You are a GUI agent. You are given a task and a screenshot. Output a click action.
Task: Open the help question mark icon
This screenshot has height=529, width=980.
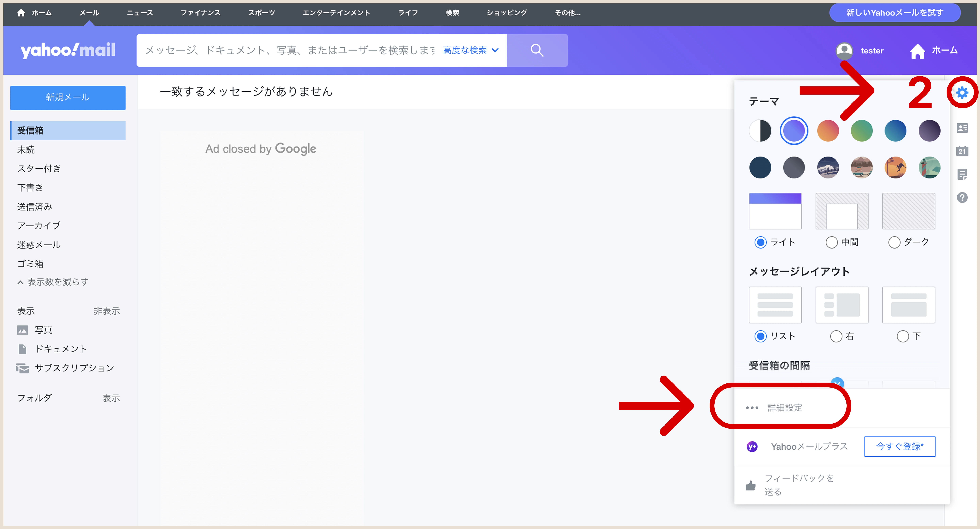pos(962,198)
